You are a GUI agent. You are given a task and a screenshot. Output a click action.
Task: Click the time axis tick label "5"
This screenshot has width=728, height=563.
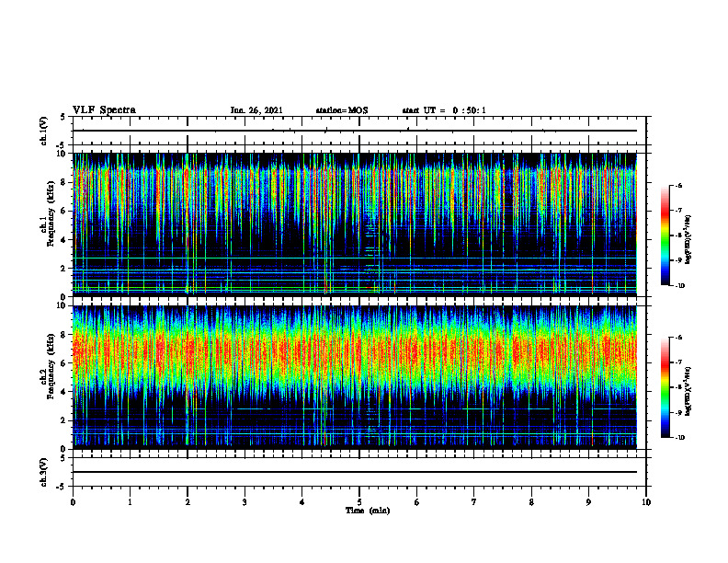pyautogui.click(x=359, y=502)
